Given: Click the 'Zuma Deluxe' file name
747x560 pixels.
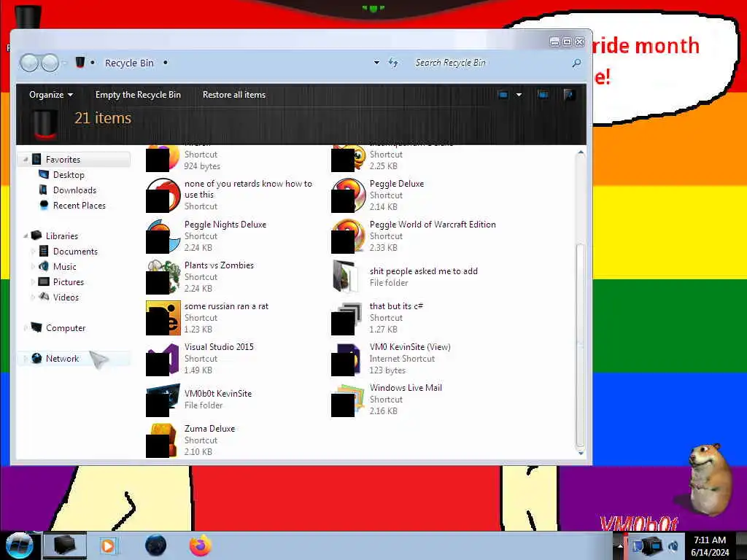Looking at the screenshot, I should point(209,429).
